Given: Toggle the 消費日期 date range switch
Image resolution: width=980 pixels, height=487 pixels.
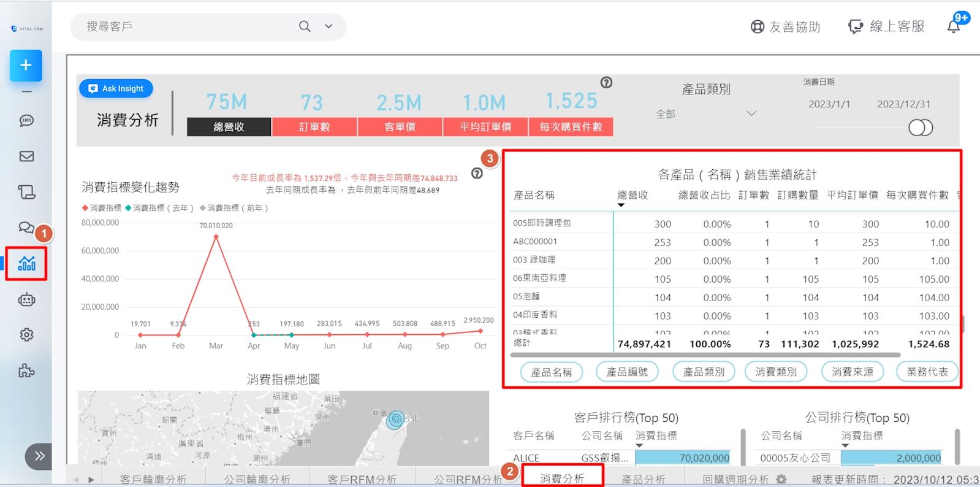Looking at the screenshot, I should (x=920, y=128).
